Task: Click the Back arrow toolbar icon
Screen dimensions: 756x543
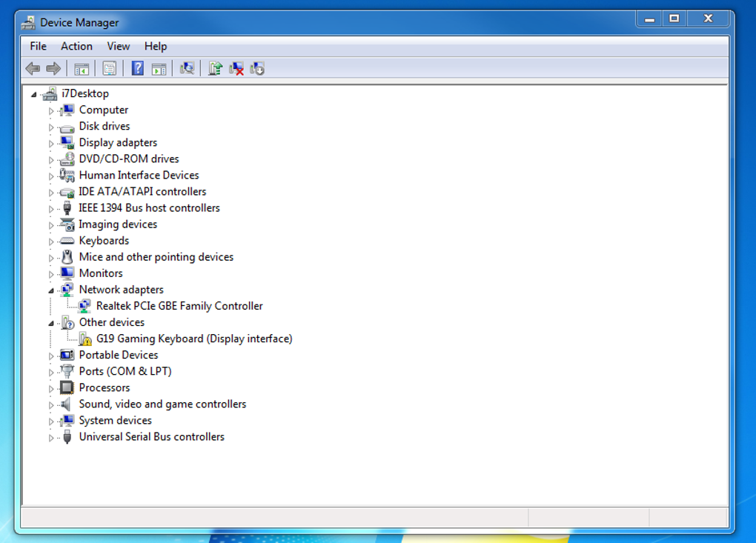Action: (x=33, y=68)
